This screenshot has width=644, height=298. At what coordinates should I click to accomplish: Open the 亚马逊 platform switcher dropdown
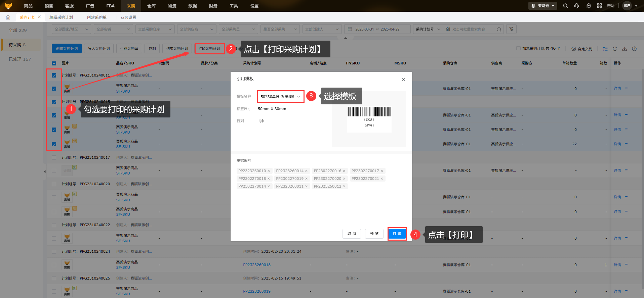[543, 6]
